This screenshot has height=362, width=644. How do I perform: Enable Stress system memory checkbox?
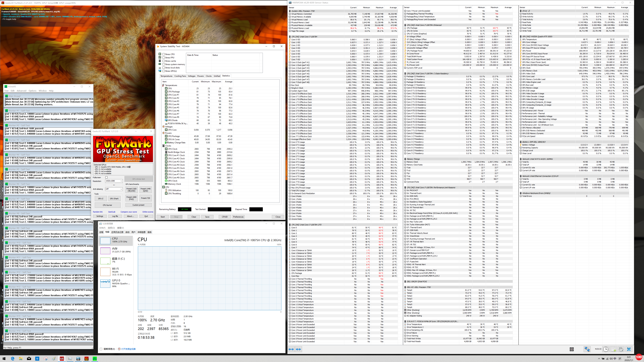164,64
